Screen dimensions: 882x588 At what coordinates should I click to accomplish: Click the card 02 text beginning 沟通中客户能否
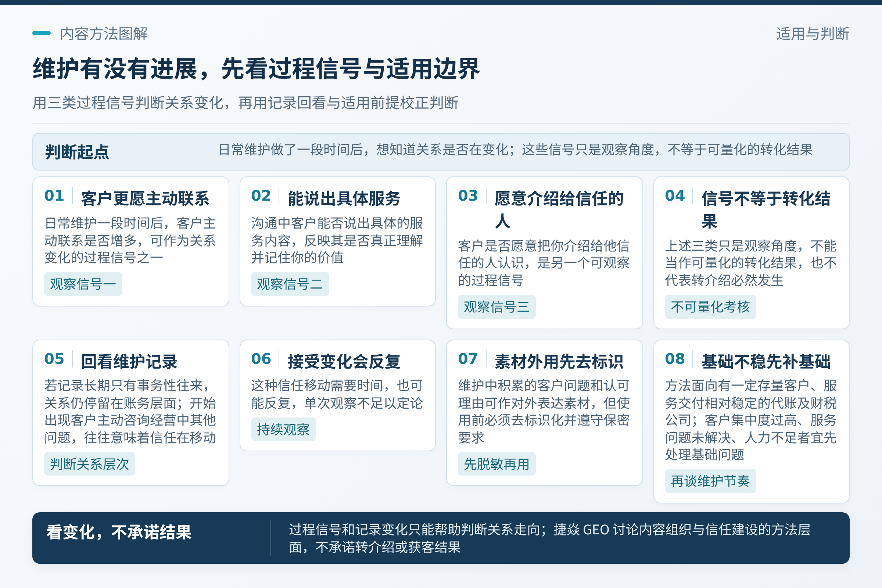pyautogui.click(x=337, y=240)
